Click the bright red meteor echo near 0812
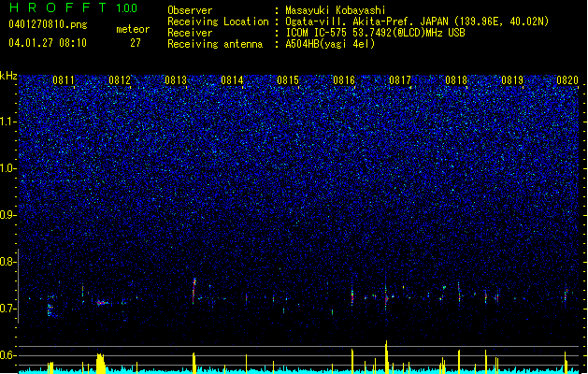 coord(101,302)
